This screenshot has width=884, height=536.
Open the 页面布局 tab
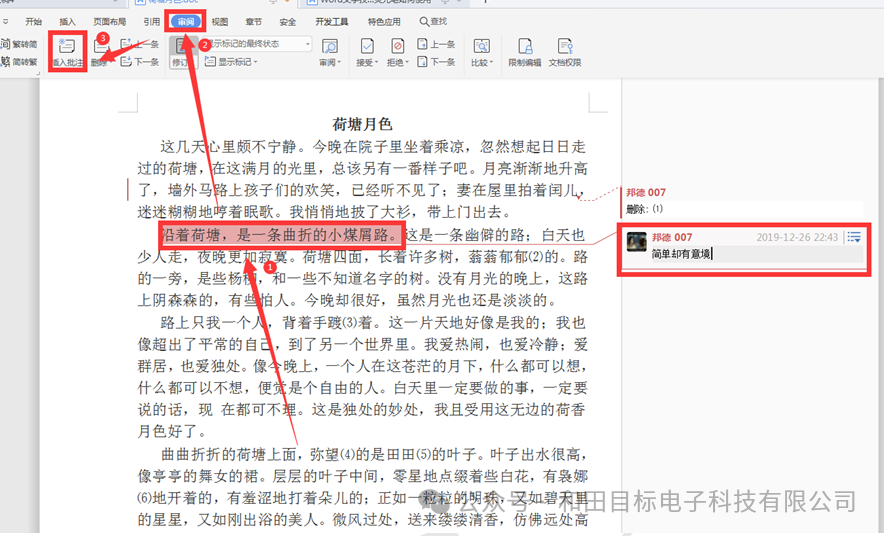click(109, 21)
